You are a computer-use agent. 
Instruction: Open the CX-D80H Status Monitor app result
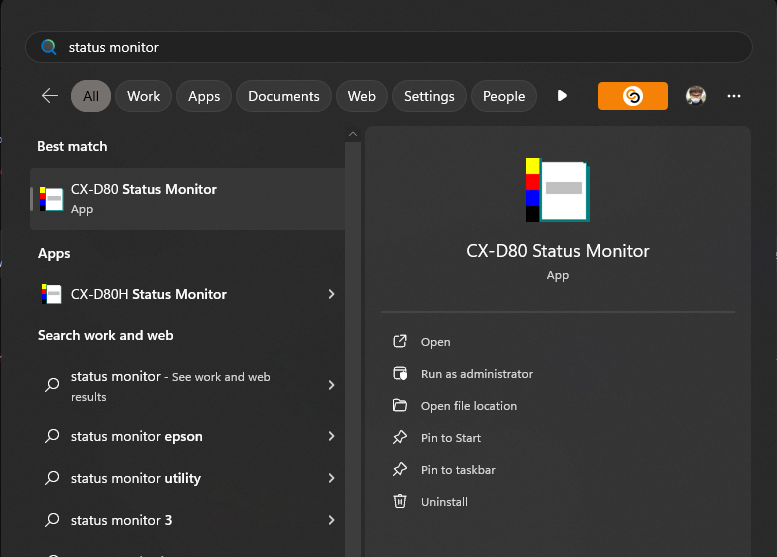[187, 294]
